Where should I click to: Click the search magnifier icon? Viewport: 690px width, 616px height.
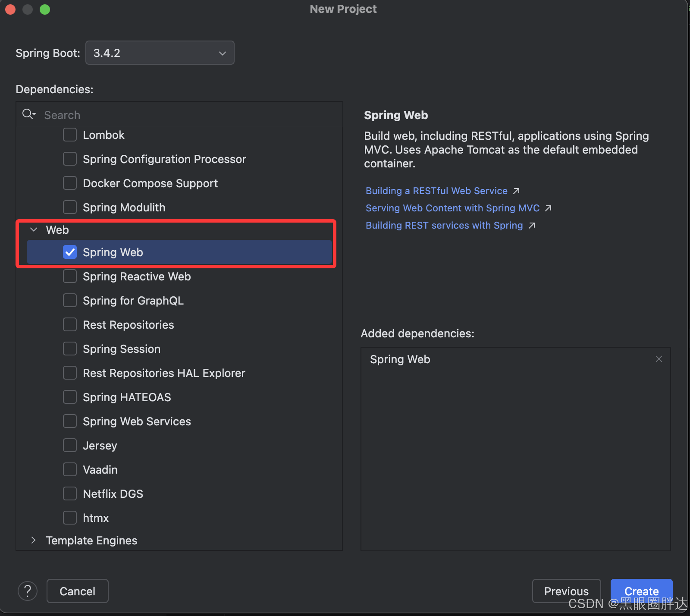point(28,114)
